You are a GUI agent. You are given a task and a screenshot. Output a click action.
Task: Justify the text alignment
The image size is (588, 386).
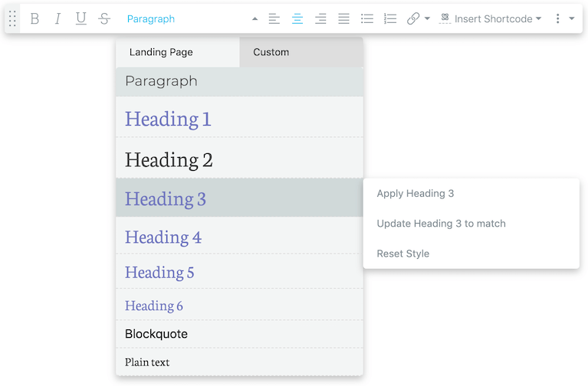coord(343,18)
